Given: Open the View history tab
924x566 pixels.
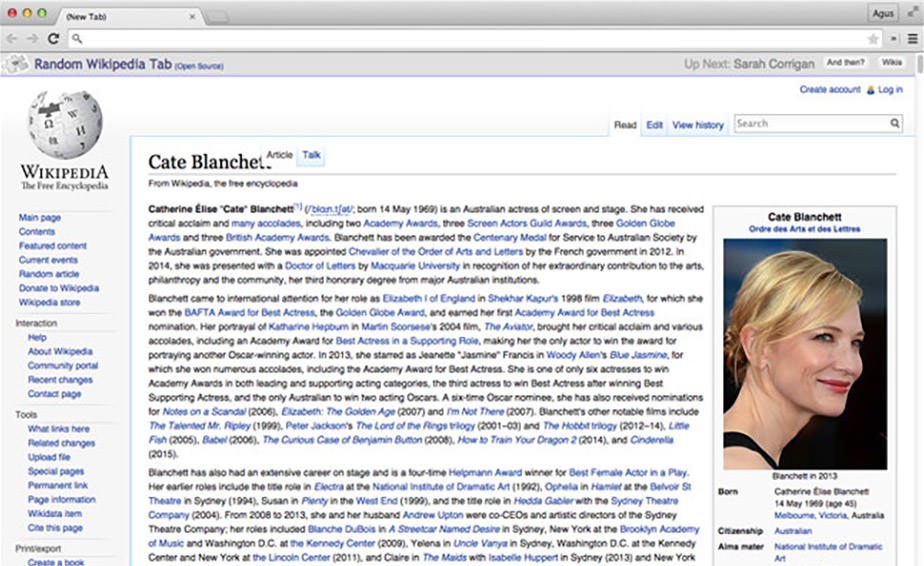Looking at the screenshot, I should coord(698,125).
